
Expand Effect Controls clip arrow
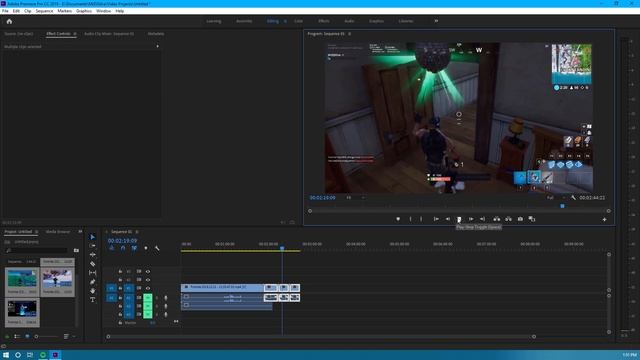tap(158, 46)
